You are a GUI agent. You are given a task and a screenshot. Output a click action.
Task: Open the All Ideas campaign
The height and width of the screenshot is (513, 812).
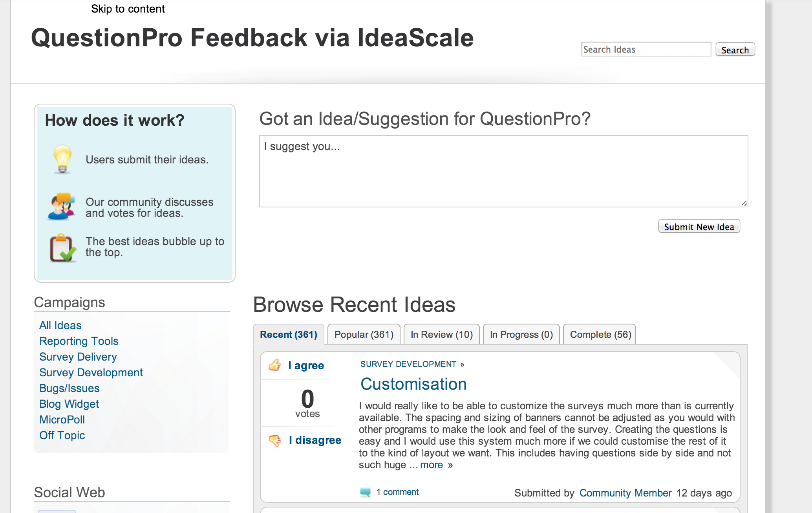coord(60,325)
